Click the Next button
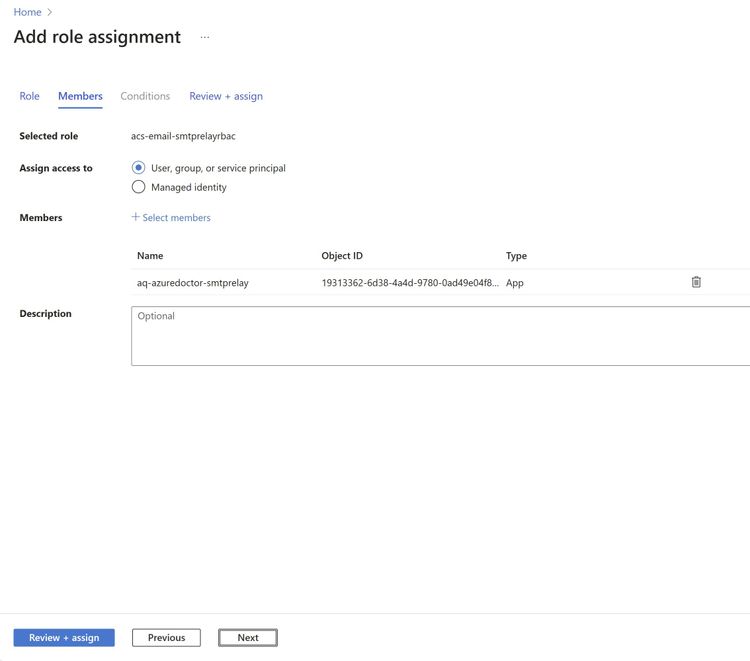The width and height of the screenshot is (750, 661). [248, 637]
